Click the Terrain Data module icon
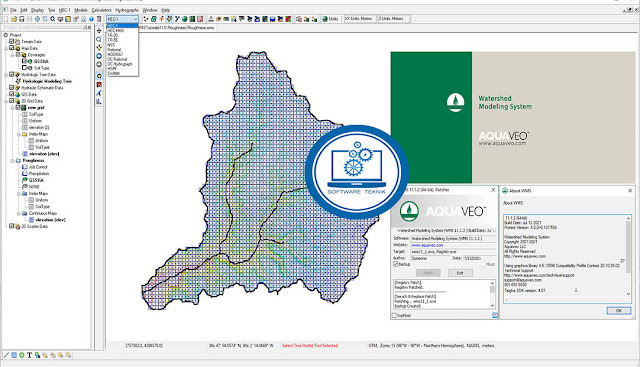The height and width of the screenshot is (367, 640). pos(146,19)
